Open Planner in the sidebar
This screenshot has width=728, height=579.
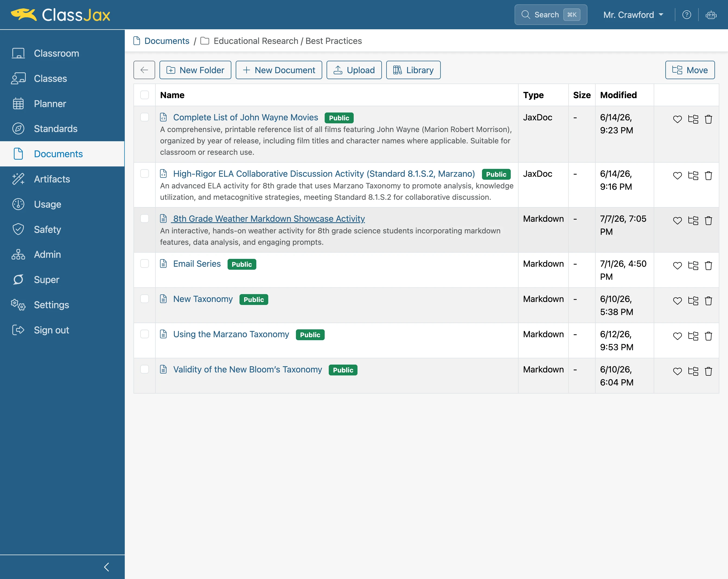point(62,104)
